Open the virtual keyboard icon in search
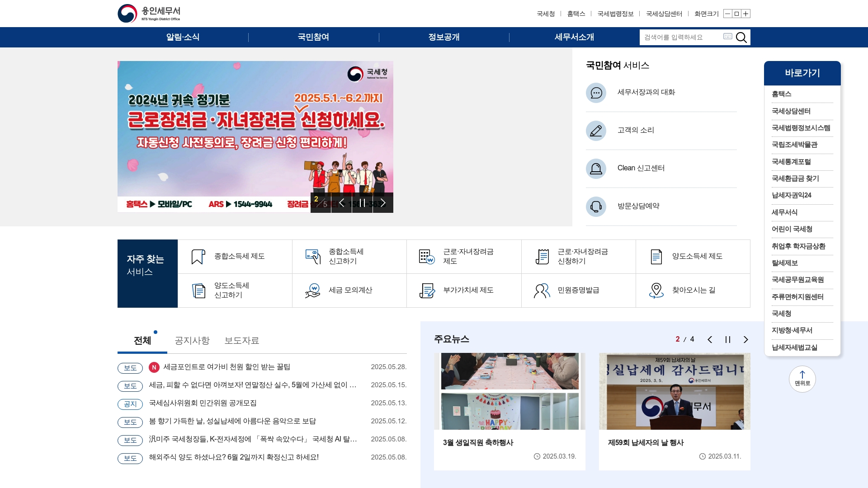Image resolution: width=868 pixels, height=488 pixels. point(728,37)
